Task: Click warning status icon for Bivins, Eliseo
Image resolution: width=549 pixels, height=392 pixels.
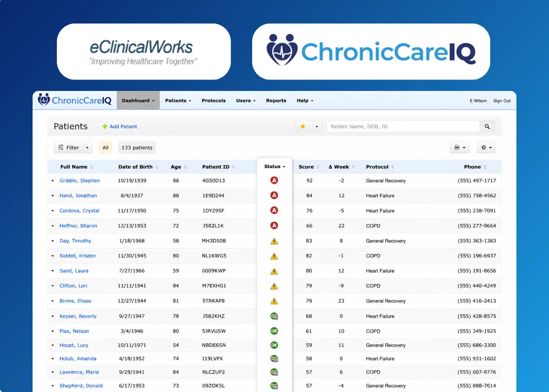Action: [x=274, y=301]
